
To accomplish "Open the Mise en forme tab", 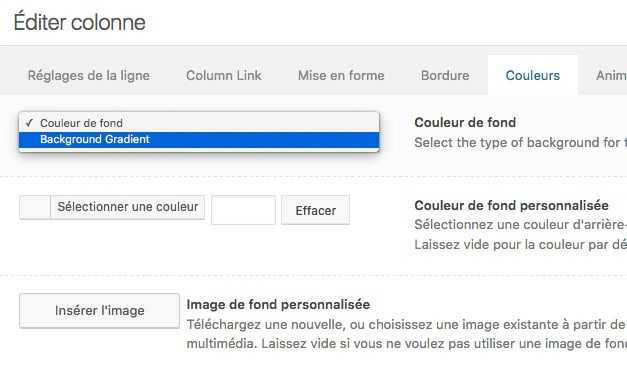I will [x=341, y=75].
